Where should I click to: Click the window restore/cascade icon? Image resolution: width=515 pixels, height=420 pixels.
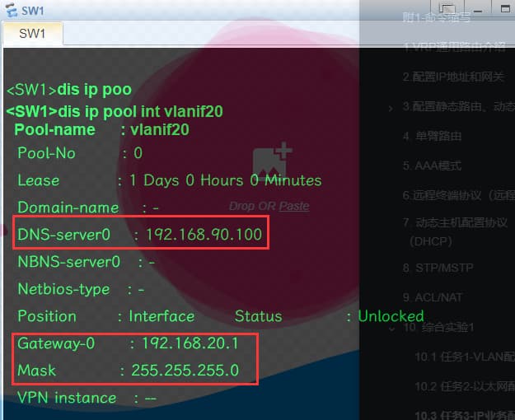tap(447, 8)
